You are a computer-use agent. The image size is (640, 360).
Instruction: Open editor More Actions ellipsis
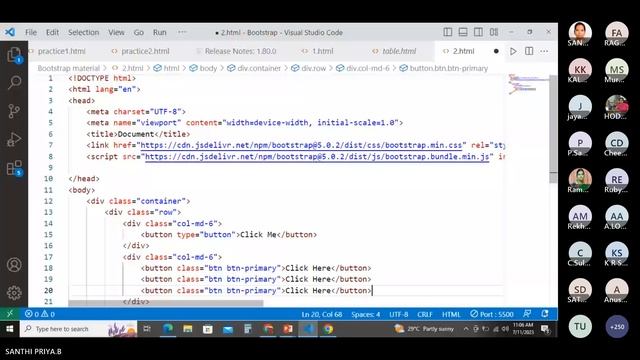click(x=544, y=51)
